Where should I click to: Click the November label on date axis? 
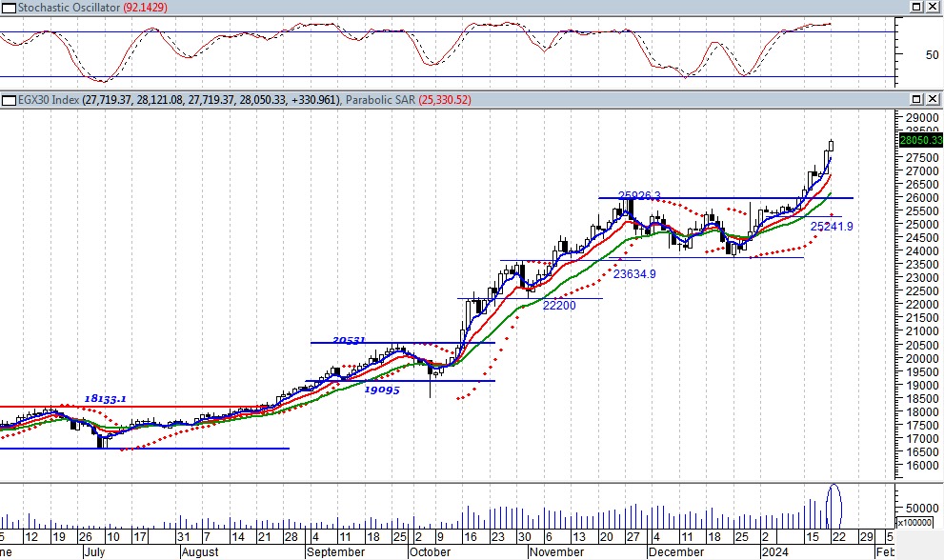pos(556,551)
